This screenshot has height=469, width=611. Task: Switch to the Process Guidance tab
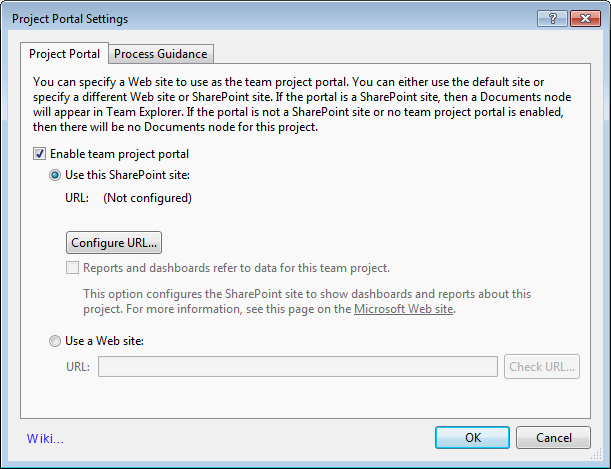click(x=161, y=54)
